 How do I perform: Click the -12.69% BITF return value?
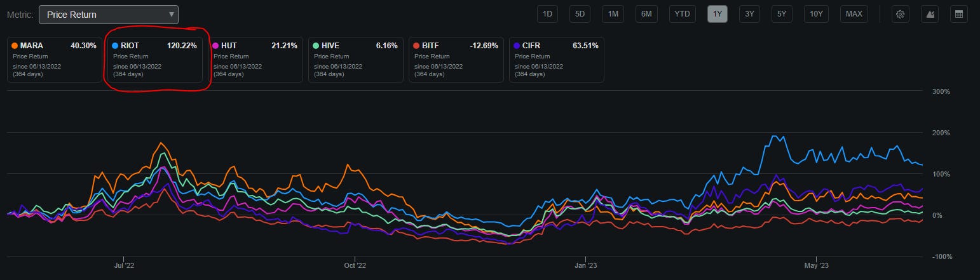click(483, 46)
